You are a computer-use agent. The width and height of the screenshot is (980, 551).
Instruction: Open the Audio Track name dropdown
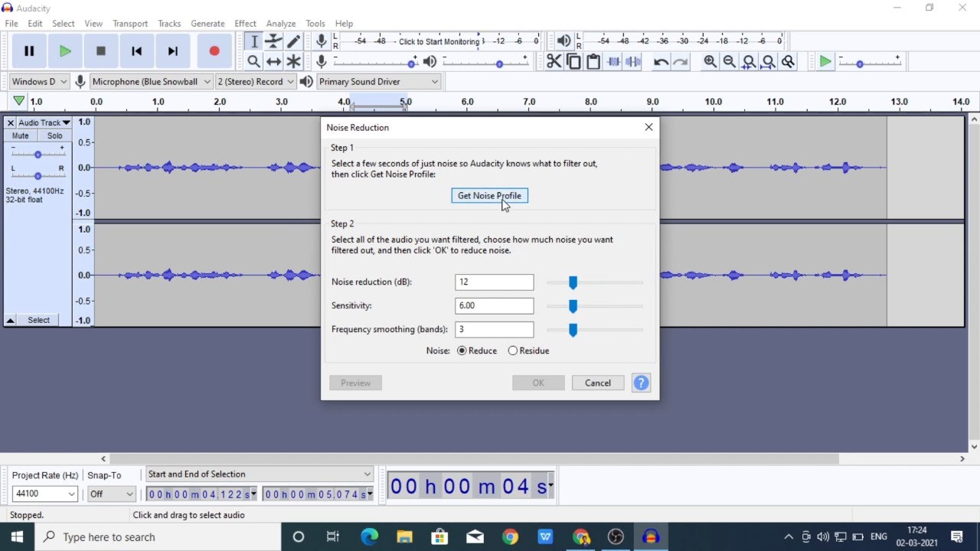pyautogui.click(x=44, y=122)
